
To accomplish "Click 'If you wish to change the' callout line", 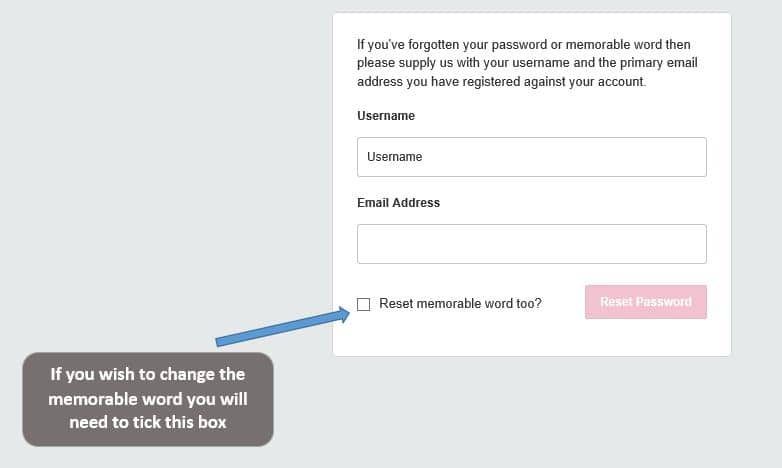I will click(147, 374).
